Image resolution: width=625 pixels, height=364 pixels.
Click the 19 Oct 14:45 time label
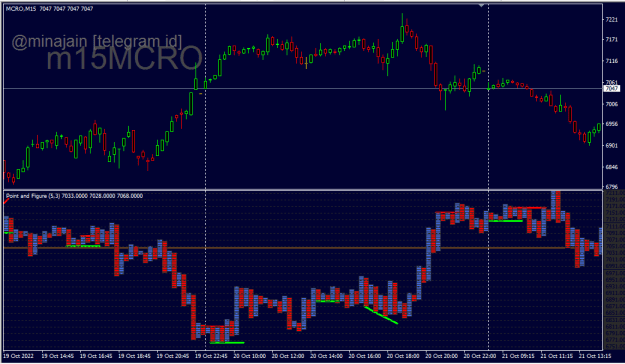57,356
